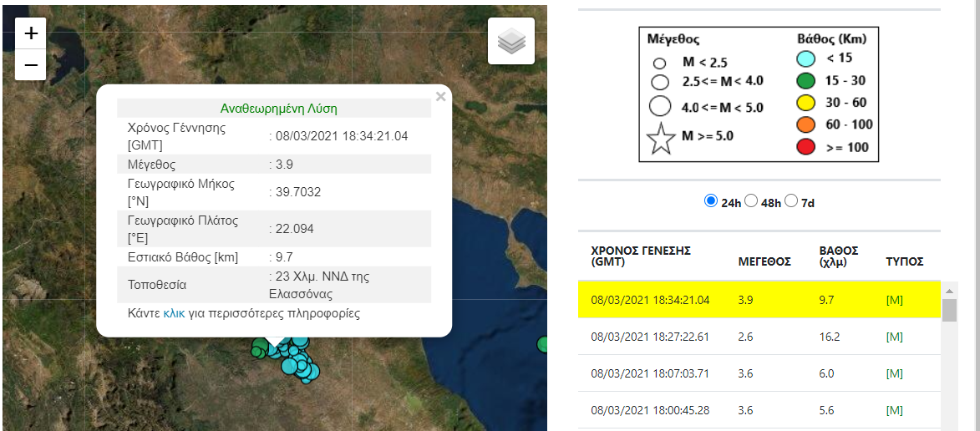Click the green epicenter circle left of cluster

tap(260, 348)
